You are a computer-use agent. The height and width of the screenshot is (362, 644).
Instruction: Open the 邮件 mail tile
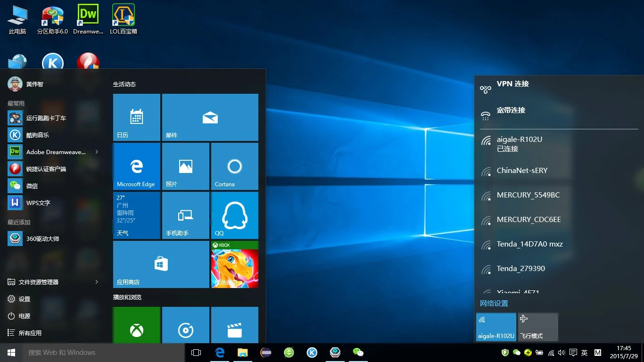(x=210, y=117)
